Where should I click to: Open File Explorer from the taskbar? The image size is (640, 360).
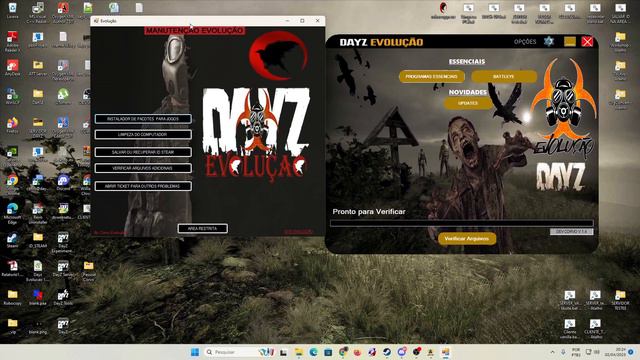[x=298, y=352]
